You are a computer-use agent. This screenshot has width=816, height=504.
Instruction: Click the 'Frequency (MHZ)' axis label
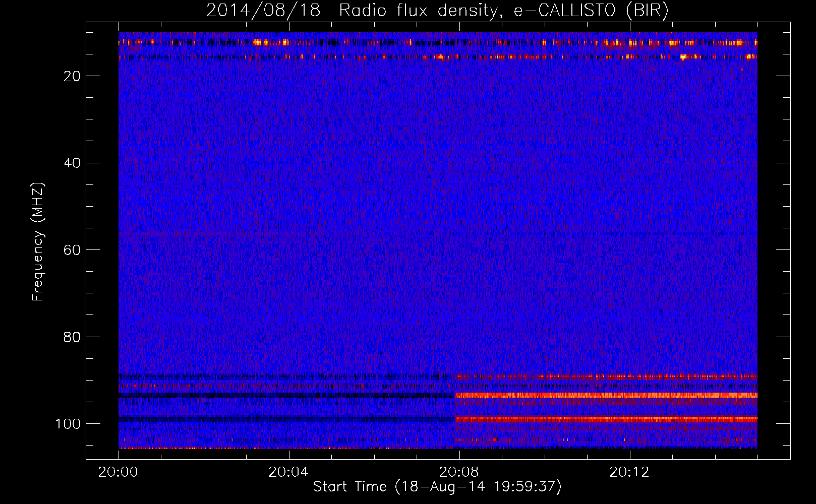pyautogui.click(x=38, y=242)
